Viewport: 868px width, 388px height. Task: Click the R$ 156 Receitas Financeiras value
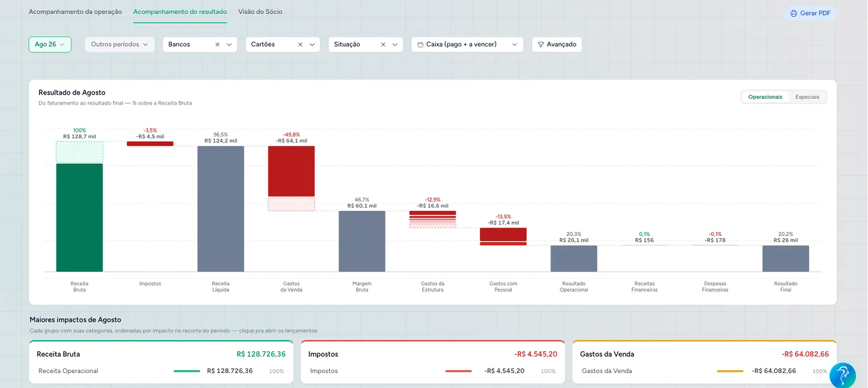coord(645,240)
